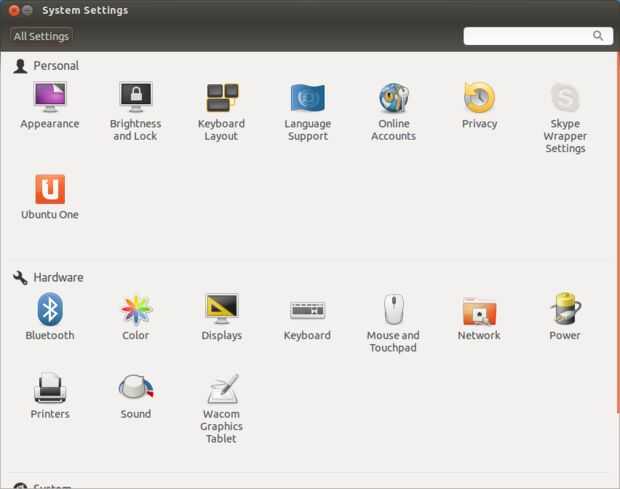Open Language Support settings

pyautogui.click(x=308, y=111)
